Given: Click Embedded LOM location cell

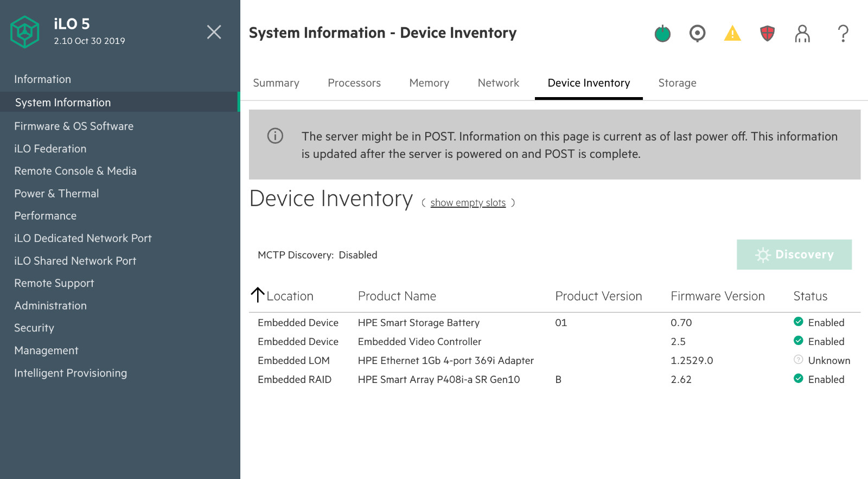Looking at the screenshot, I should click(293, 361).
